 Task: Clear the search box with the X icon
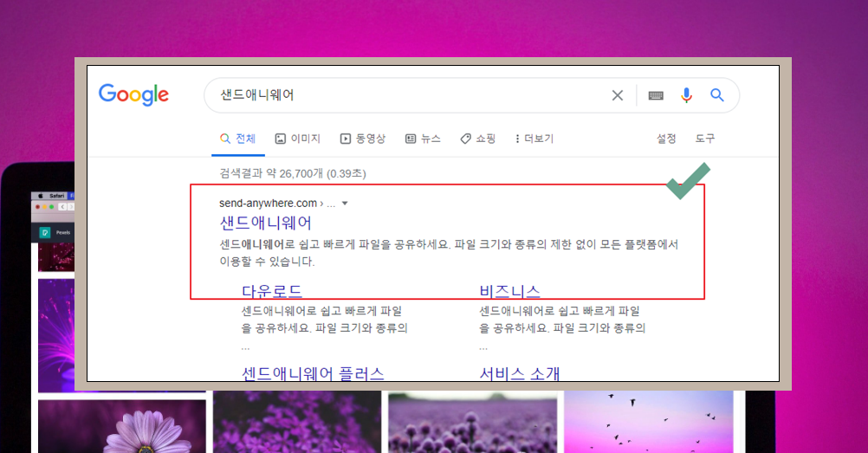coord(618,95)
